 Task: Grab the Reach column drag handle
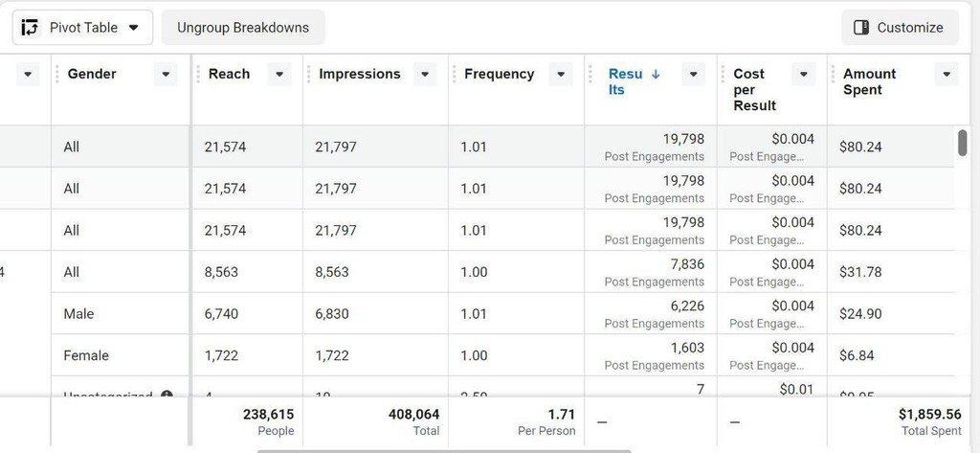[x=197, y=74]
